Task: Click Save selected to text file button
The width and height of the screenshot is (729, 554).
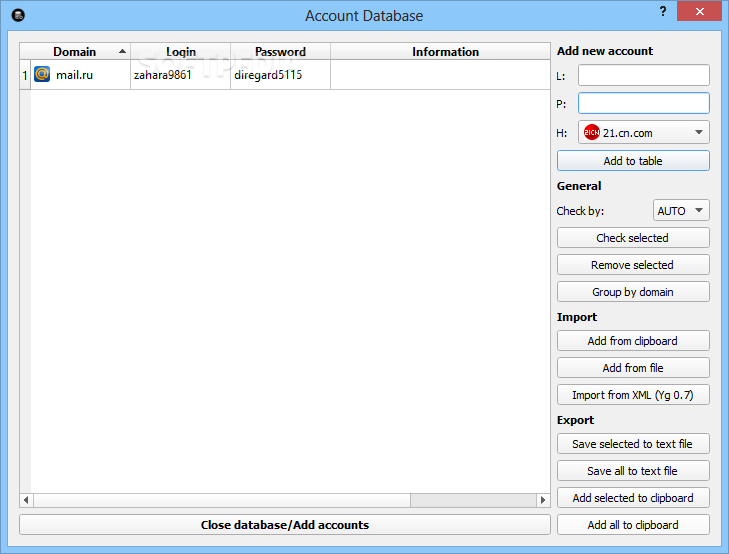Action: click(633, 444)
